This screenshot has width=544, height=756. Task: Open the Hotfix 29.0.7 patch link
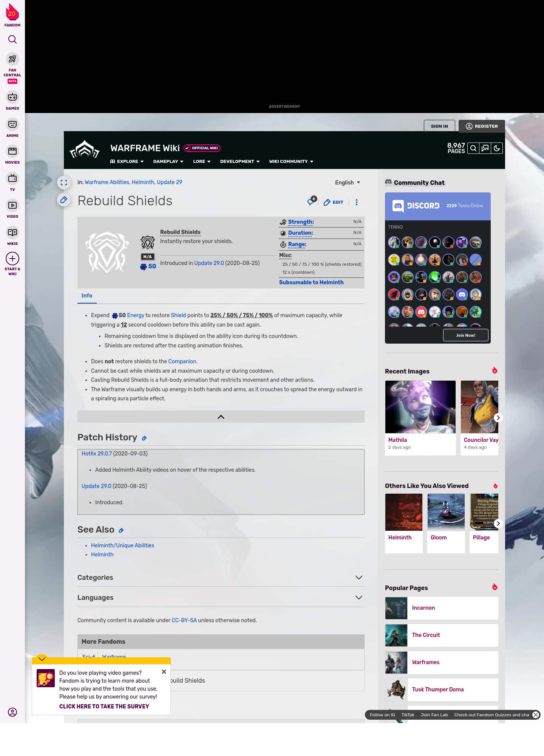97,454
